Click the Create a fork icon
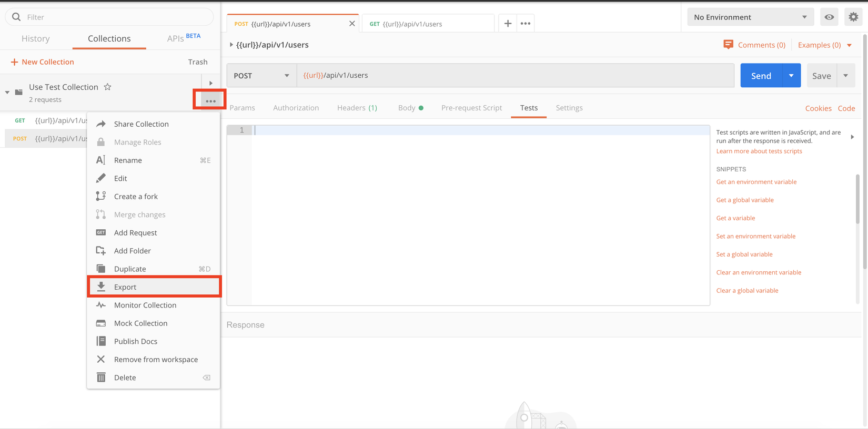868x429 pixels. (101, 197)
